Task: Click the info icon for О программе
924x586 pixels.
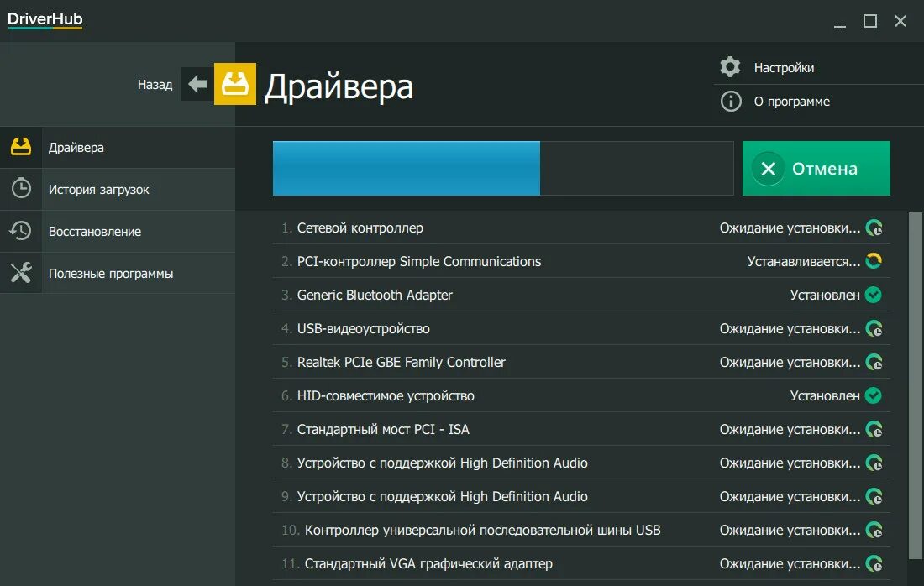Action: [731, 102]
